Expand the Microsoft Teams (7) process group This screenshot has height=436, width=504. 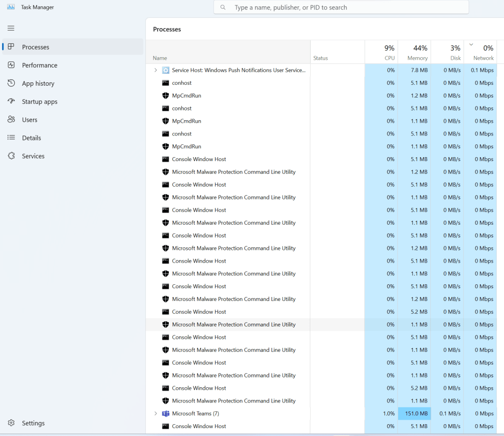click(x=156, y=414)
